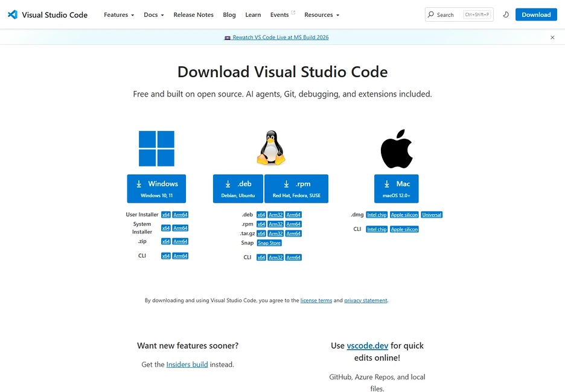Download Windows .zip Arm64

[180, 242]
